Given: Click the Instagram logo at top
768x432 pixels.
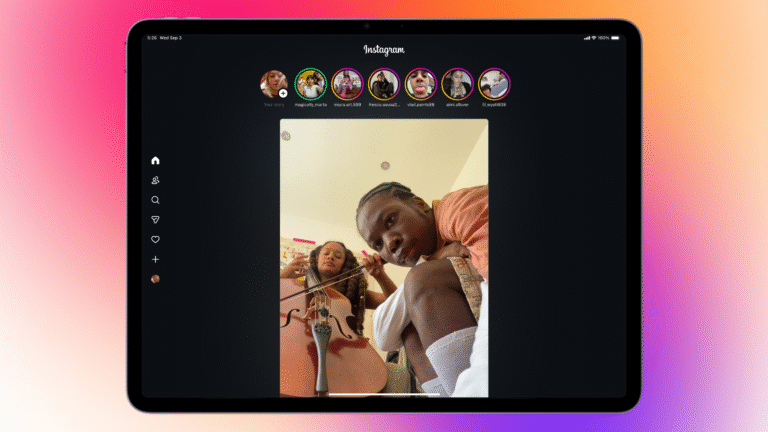Looking at the screenshot, I should coord(384,49).
